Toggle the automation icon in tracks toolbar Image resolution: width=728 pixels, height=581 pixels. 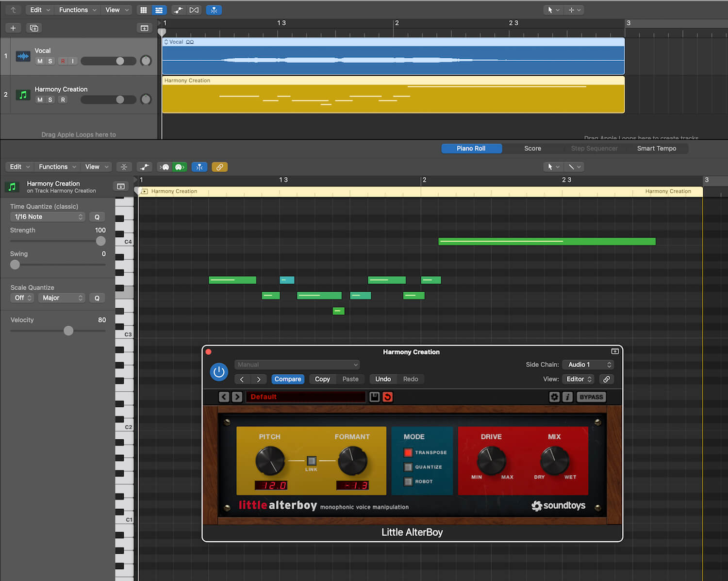pyautogui.click(x=179, y=10)
